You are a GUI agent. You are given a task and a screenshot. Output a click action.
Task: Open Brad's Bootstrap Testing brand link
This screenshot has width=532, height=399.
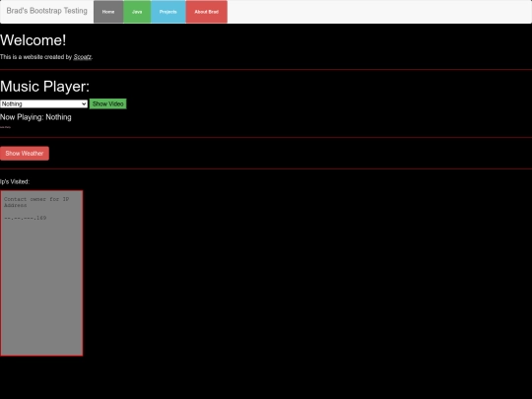click(x=47, y=11)
